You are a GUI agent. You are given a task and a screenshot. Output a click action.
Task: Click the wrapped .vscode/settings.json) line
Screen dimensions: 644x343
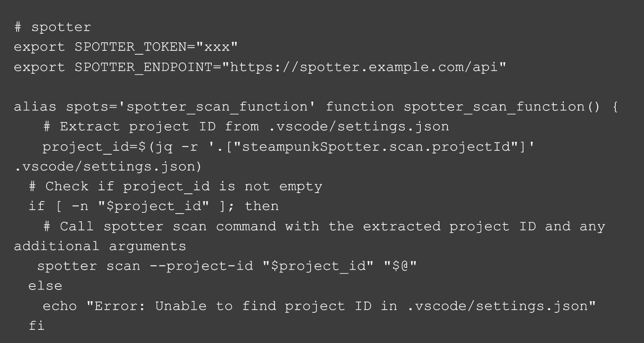[108, 167]
